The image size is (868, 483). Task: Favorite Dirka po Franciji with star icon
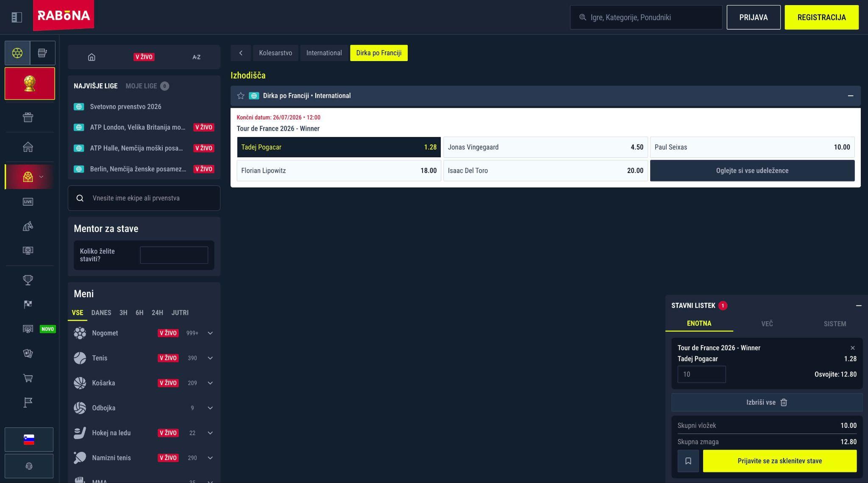coord(241,96)
